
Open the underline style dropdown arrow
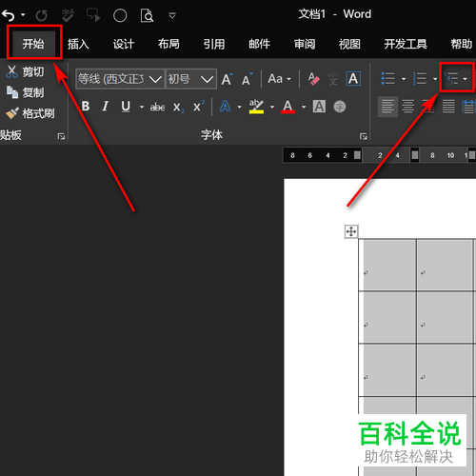point(142,108)
